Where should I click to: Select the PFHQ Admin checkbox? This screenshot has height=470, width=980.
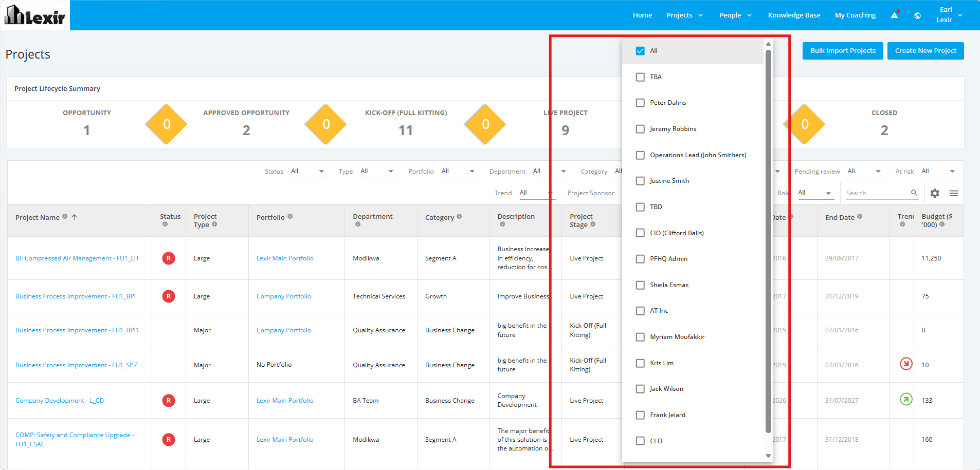pyautogui.click(x=640, y=259)
